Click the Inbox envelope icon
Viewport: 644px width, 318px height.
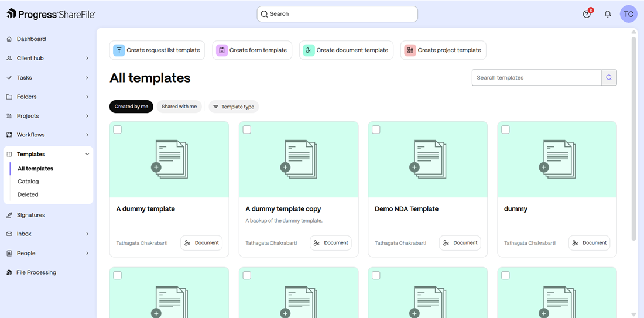tap(9, 234)
